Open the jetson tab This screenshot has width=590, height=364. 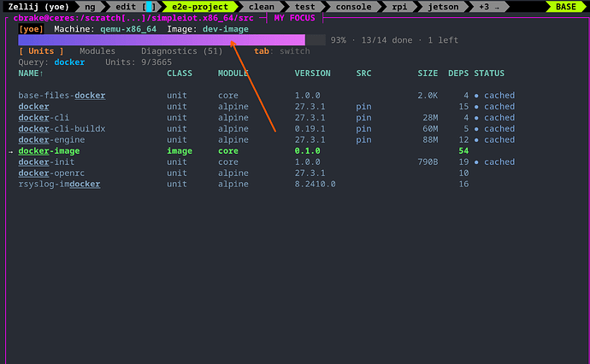click(x=443, y=7)
